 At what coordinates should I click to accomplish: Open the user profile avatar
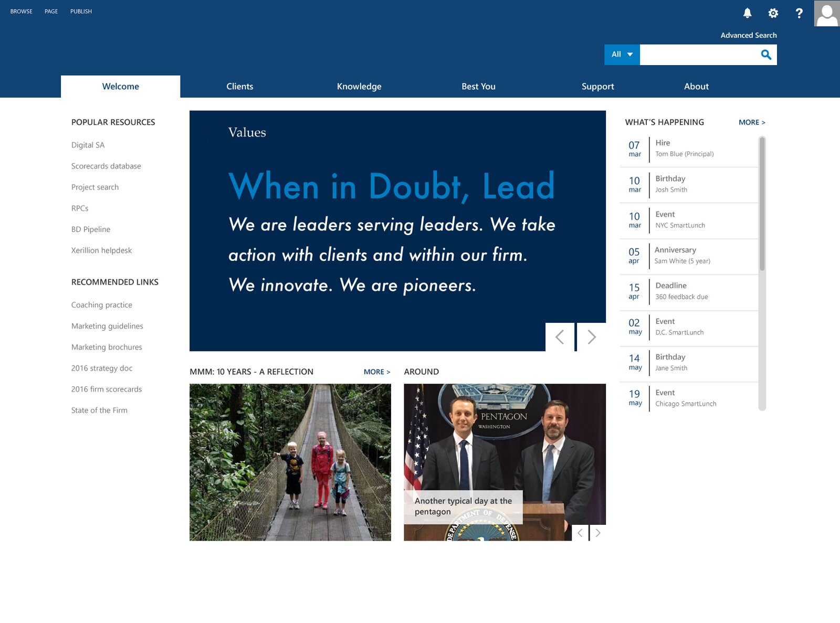pyautogui.click(x=826, y=13)
